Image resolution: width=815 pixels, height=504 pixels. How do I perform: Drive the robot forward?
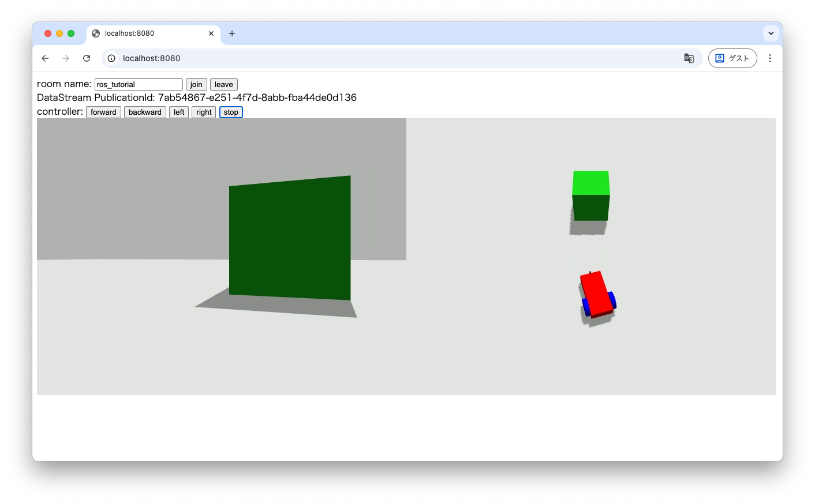tap(103, 112)
